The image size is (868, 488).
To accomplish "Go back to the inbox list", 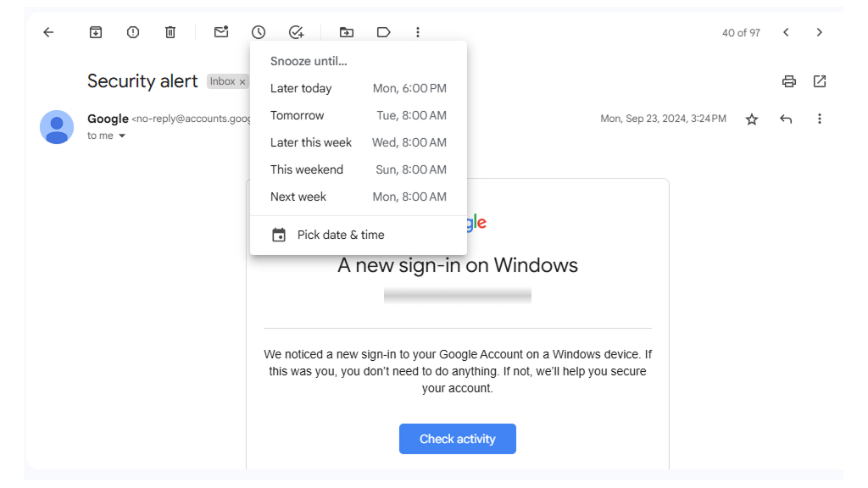I will [x=48, y=33].
